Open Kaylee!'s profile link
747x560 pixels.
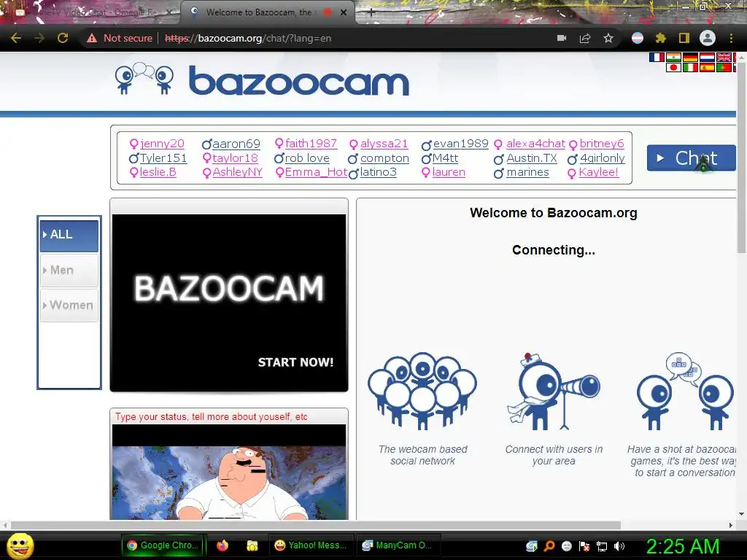tap(599, 172)
